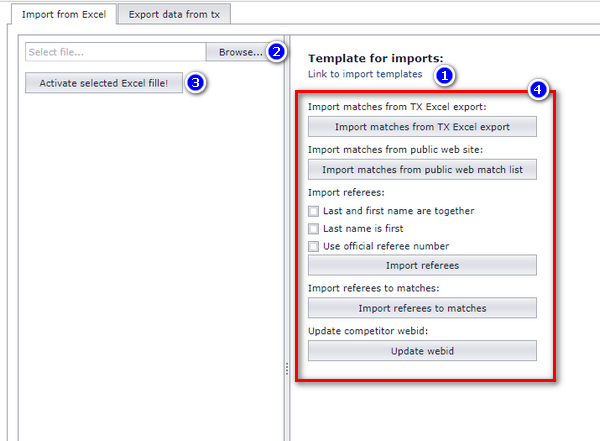
Task: Click the Import matches from TX Excel export: label
Action: click(397, 107)
